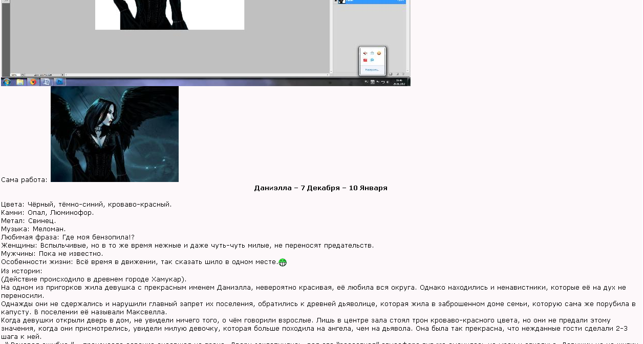644x344 pixels.
Task: Open the network icon in the tray
Action: (383, 82)
